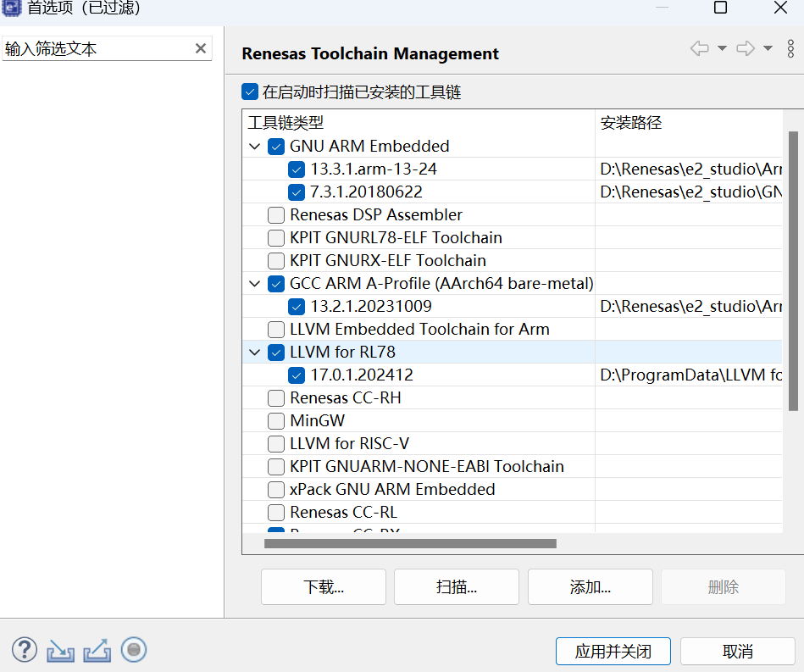Click the export preferences icon

pyautogui.click(x=97, y=651)
